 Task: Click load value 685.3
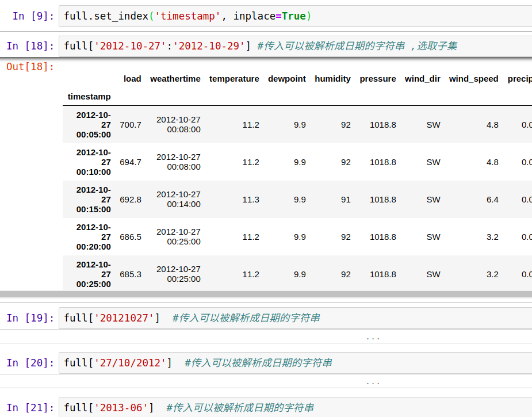[x=131, y=274]
